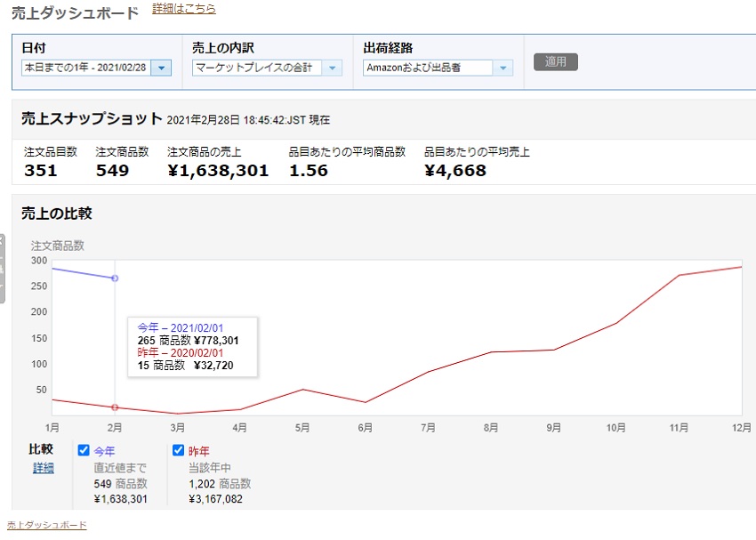This screenshot has height=540, width=756.
Task: Click the 売上スナップショット heading
Action: [x=92, y=118]
